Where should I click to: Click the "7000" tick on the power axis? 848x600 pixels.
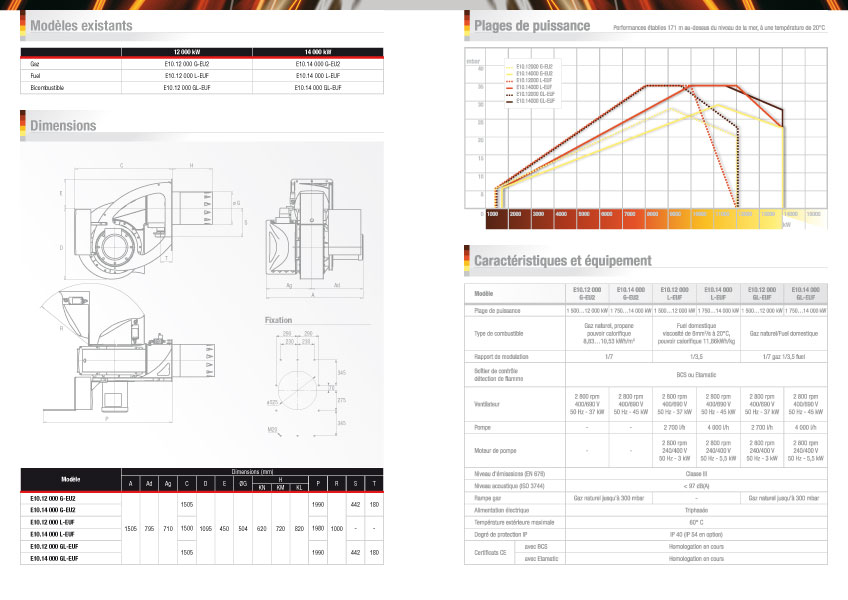tap(630, 214)
